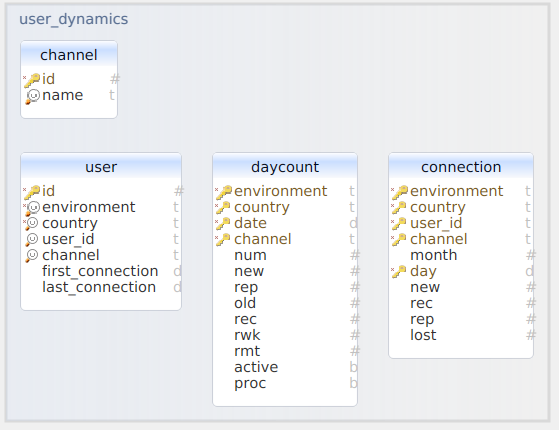Select the channel table header
559x430 pixels.
click(69, 55)
